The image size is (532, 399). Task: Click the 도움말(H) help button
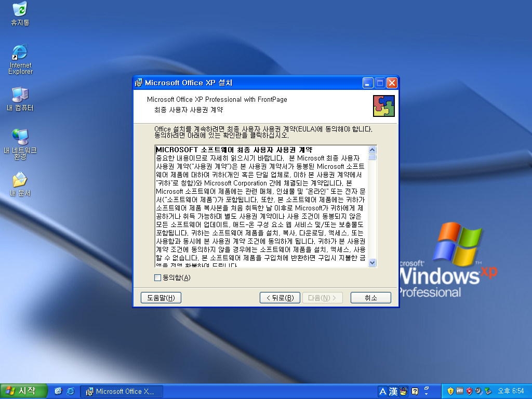point(161,298)
